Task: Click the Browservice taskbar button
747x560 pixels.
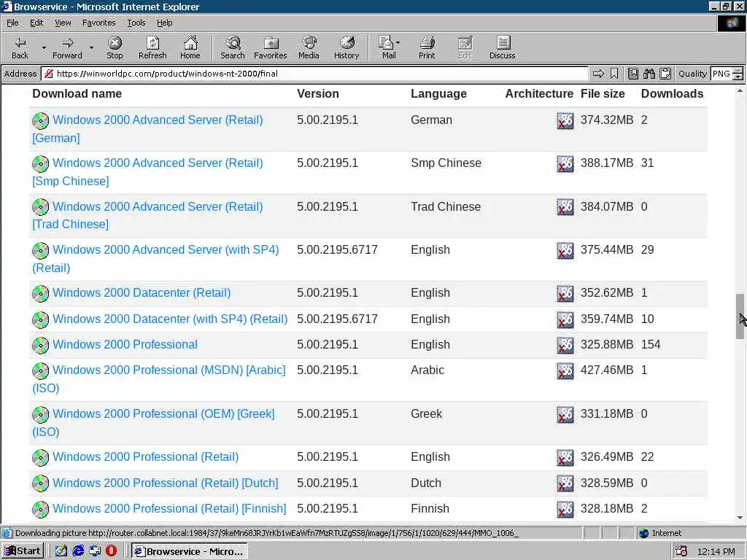Action: coord(190,551)
